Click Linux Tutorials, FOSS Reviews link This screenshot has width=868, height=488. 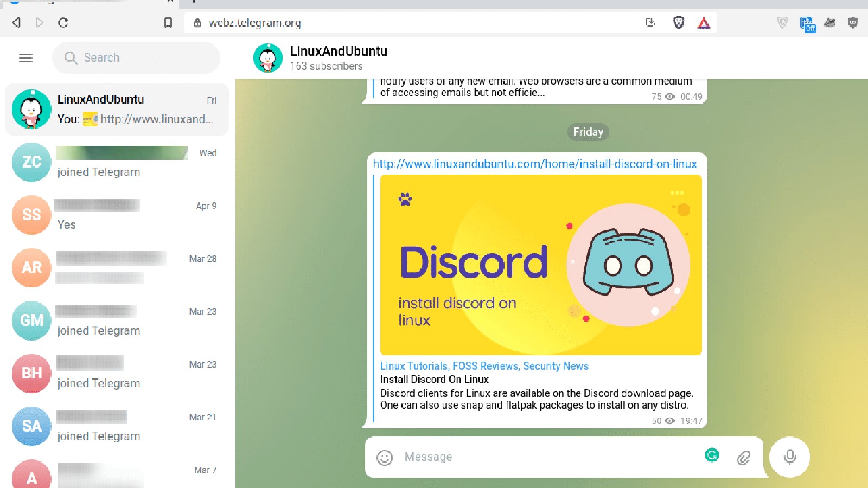click(x=484, y=366)
